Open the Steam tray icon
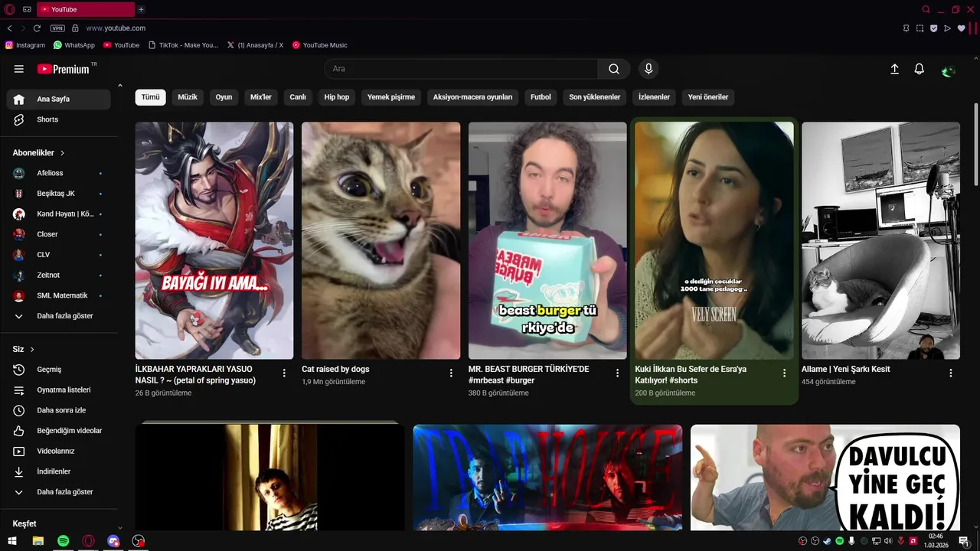The image size is (980, 551). pos(827,541)
